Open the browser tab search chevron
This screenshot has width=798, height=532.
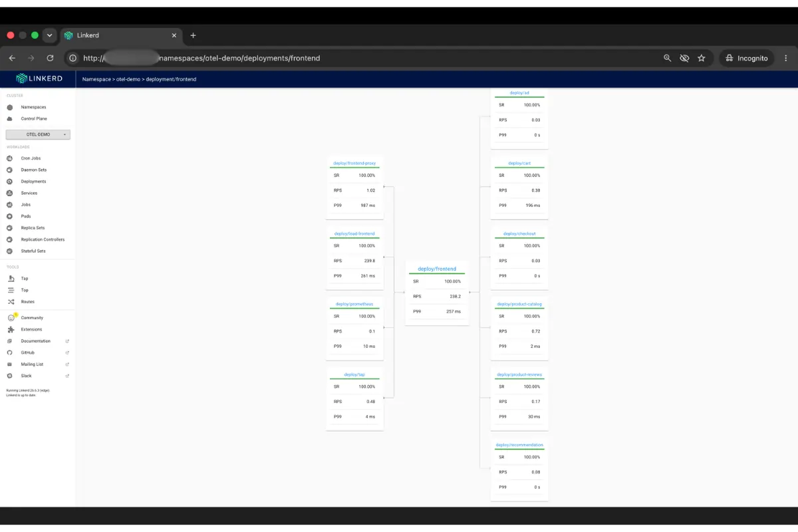[x=49, y=35]
